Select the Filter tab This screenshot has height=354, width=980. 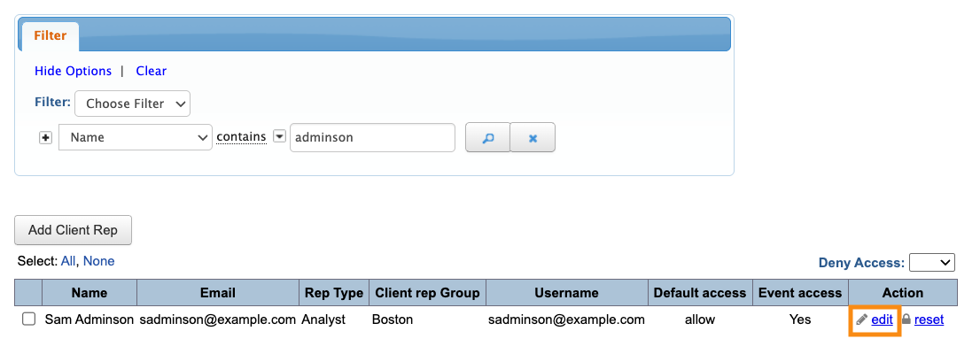point(51,35)
